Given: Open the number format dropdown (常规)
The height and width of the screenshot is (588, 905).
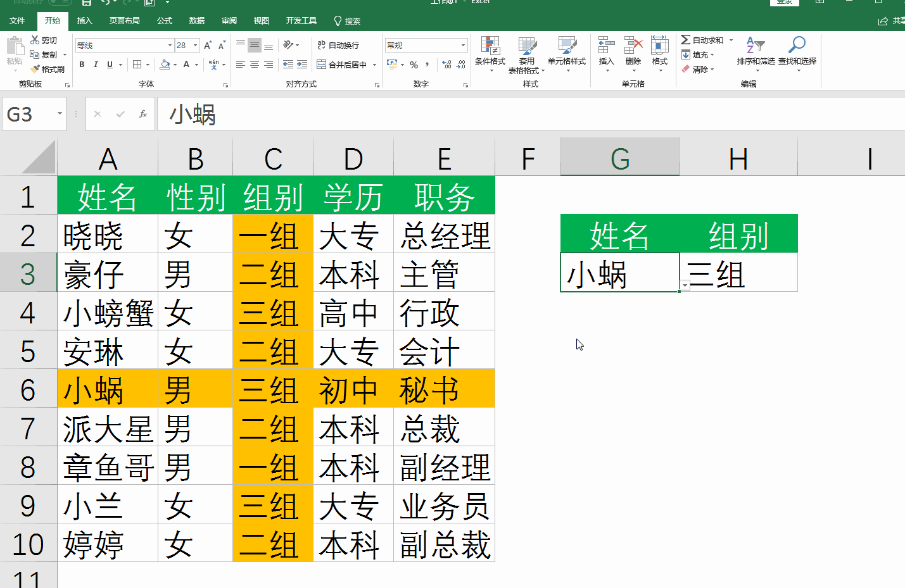Looking at the screenshot, I should pos(463,45).
